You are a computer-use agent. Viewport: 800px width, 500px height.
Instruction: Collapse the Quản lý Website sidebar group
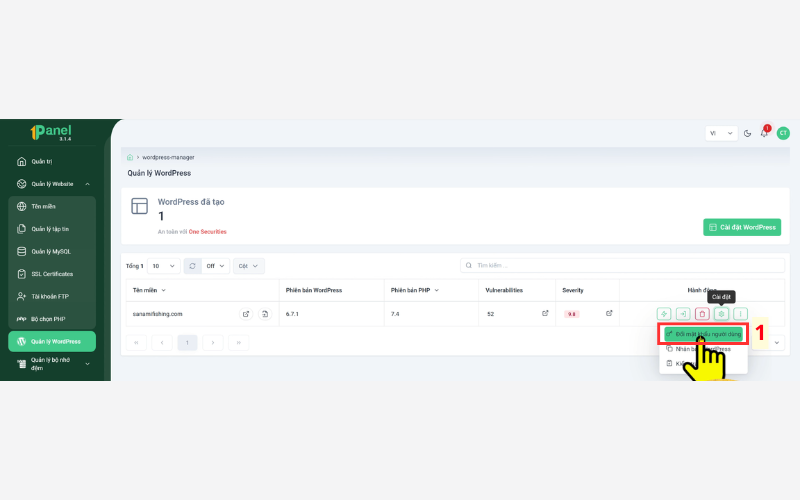tap(52, 184)
